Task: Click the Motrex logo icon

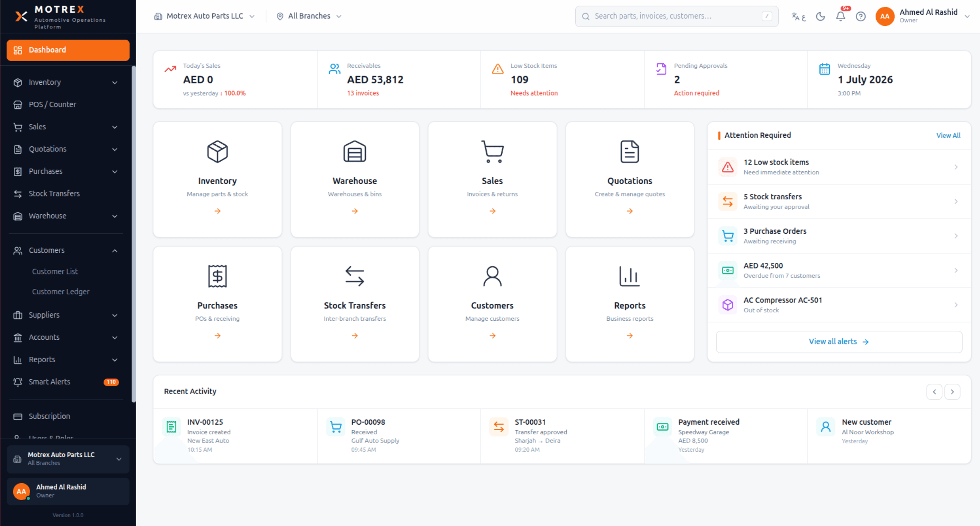Action: coord(21,17)
